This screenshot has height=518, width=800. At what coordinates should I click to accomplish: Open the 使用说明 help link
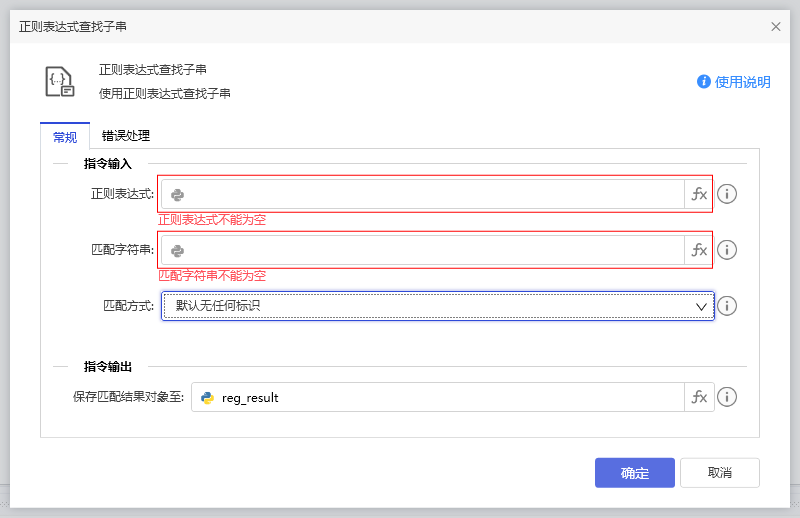(734, 82)
